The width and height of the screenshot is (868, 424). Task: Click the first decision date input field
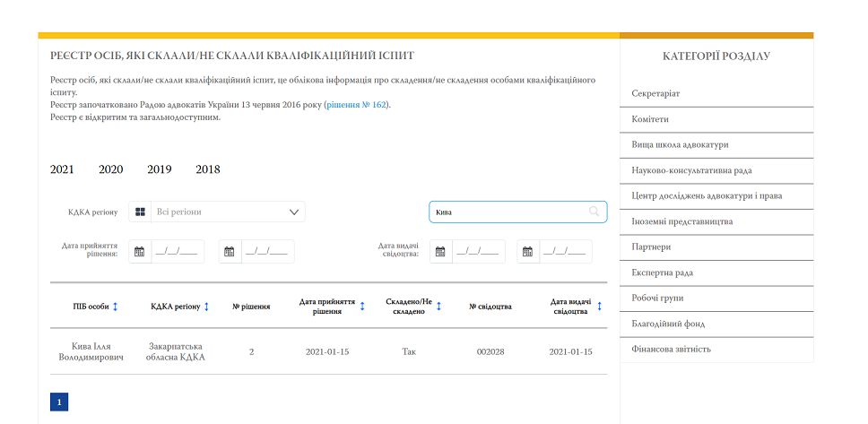178,252
